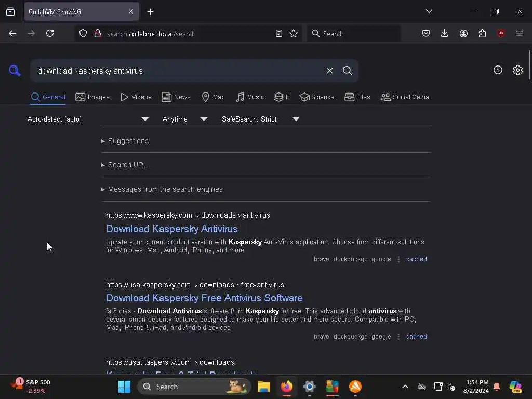Open cached link of first result
The height and width of the screenshot is (399, 532).
point(416,259)
